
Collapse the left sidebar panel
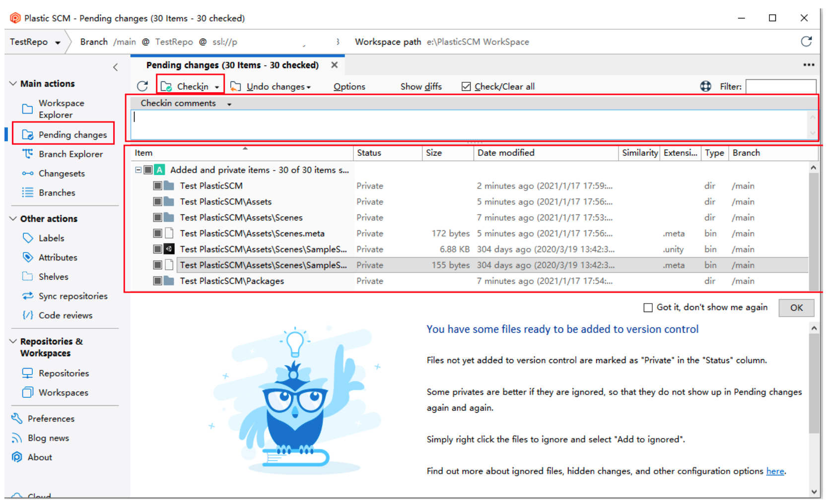click(115, 67)
